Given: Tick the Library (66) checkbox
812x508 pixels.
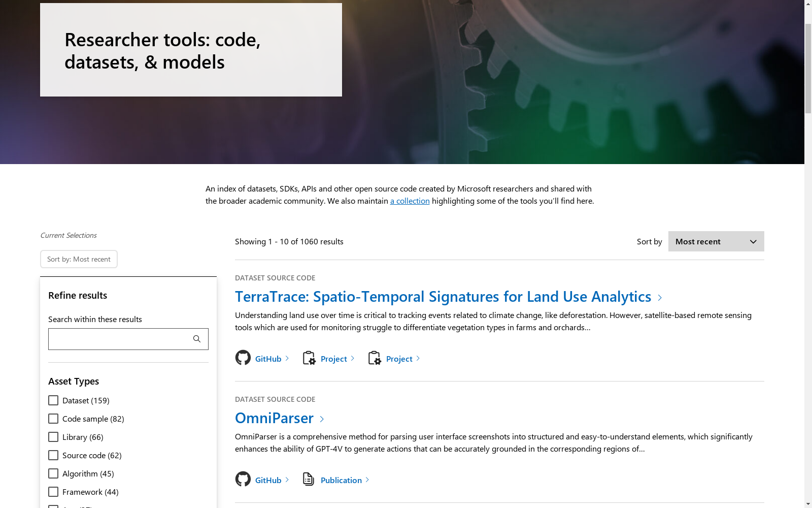Looking at the screenshot, I should (x=53, y=437).
